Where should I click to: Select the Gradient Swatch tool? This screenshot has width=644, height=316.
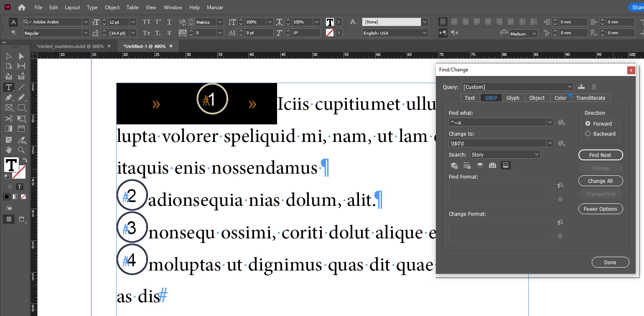(8, 129)
